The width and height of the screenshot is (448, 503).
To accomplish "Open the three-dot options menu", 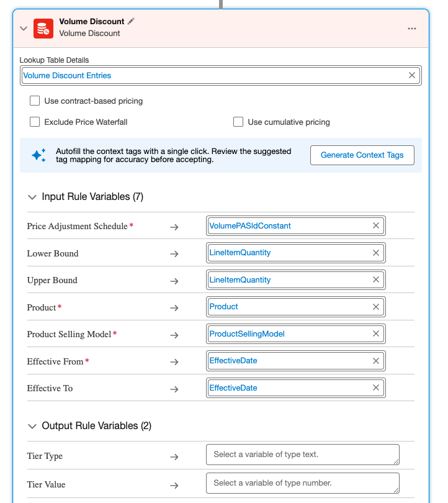I will point(412,29).
